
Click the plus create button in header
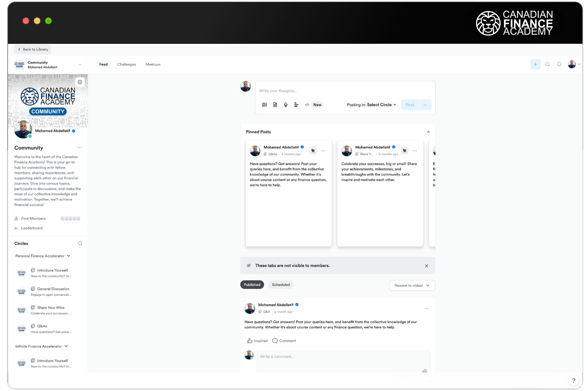535,64
